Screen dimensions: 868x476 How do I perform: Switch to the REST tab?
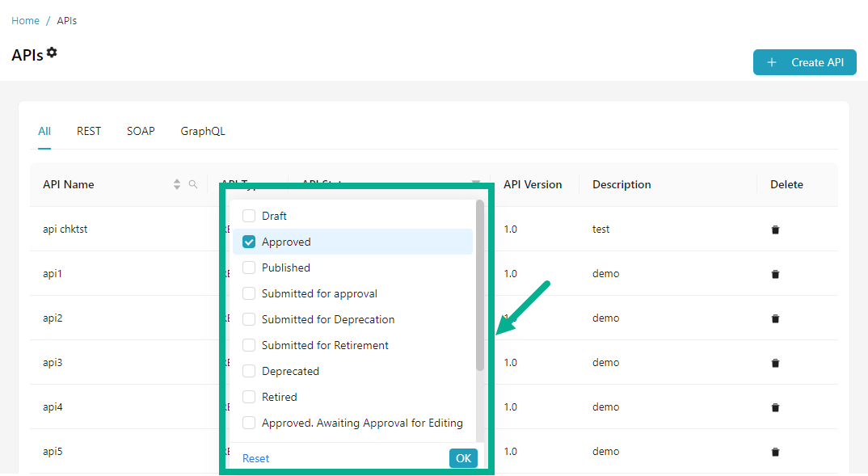(89, 131)
